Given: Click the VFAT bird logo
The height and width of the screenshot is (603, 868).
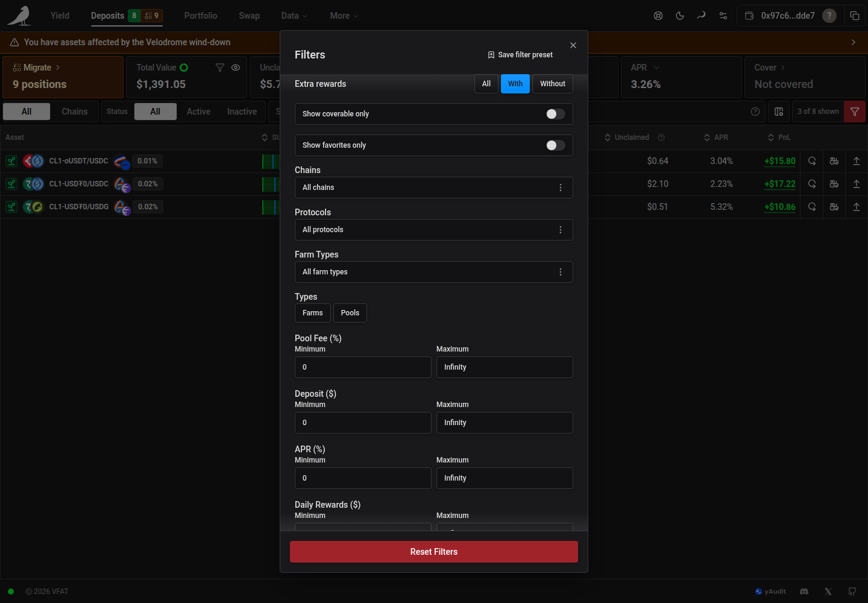Looking at the screenshot, I should pos(19,16).
